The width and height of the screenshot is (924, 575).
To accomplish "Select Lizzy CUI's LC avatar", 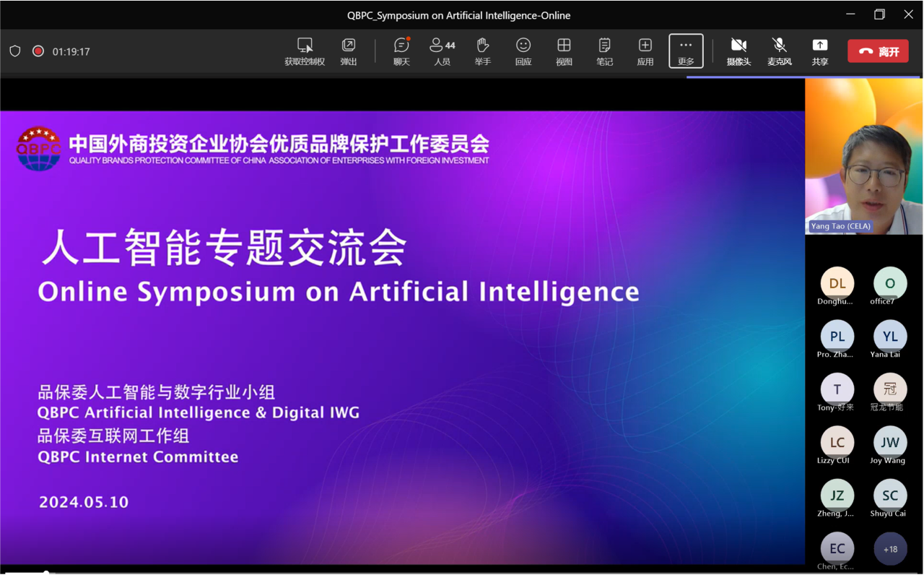I will (837, 442).
